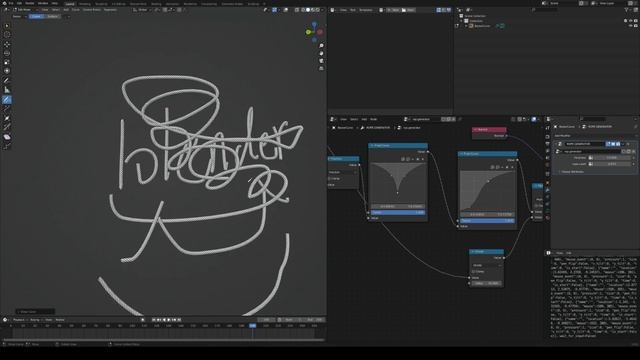Toggle viewport overlays button
The height and width of the screenshot is (360, 640).
pos(286,10)
